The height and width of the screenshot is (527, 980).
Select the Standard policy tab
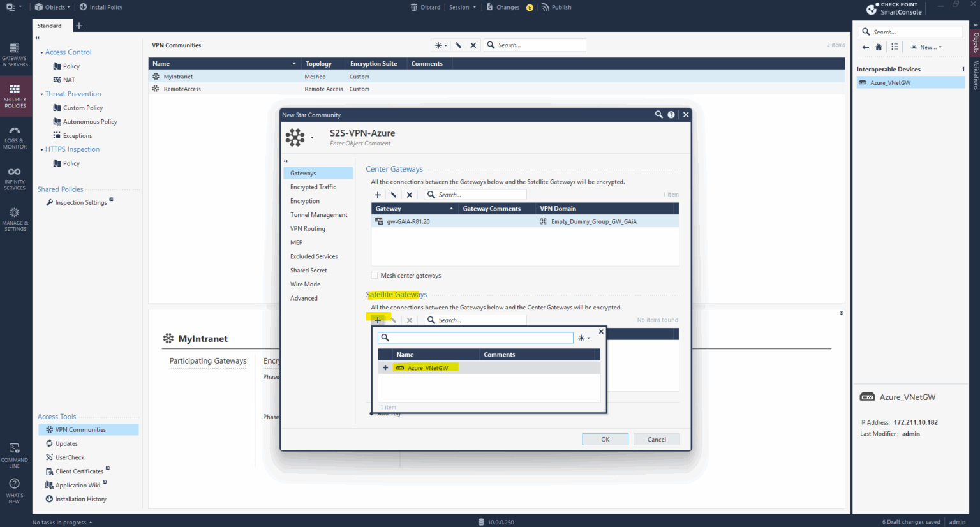point(51,26)
